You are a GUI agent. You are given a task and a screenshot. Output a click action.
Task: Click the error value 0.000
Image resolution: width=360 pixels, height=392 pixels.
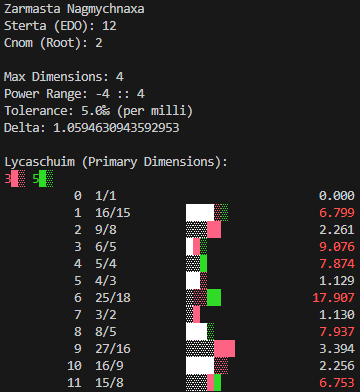click(337, 196)
